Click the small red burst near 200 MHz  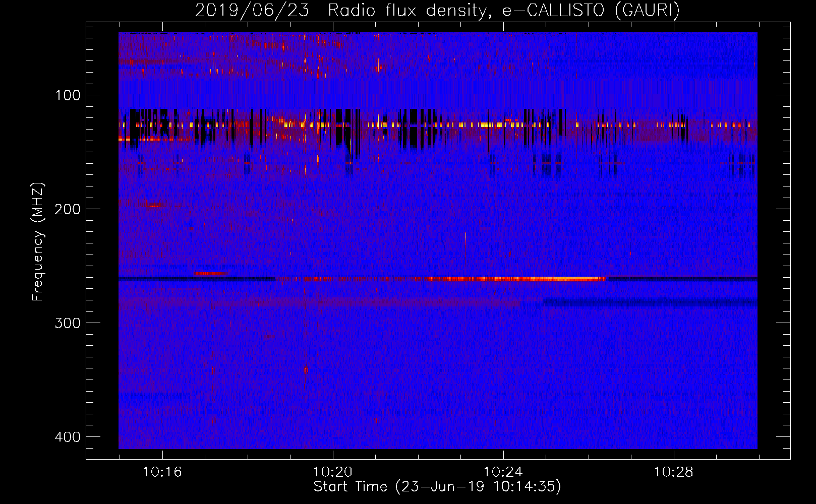click(153, 206)
